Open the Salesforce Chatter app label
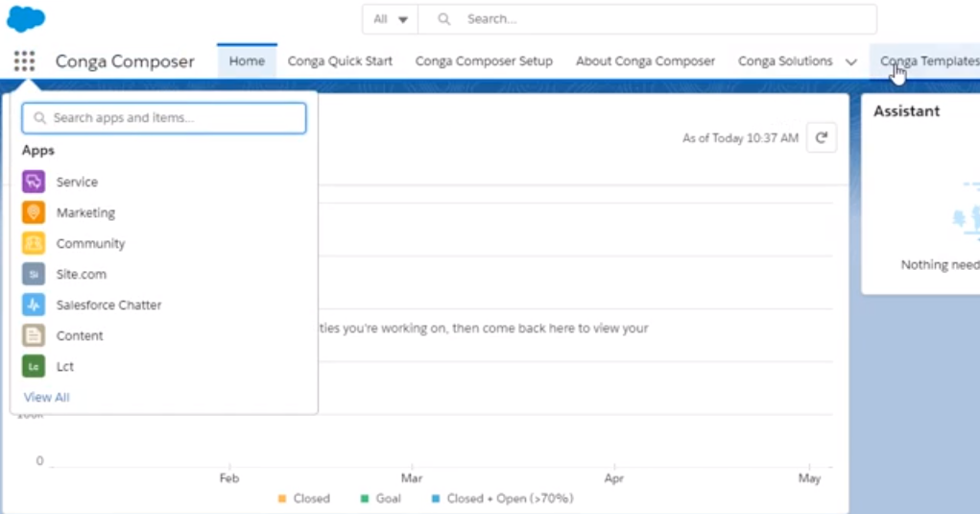 coord(108,305)
